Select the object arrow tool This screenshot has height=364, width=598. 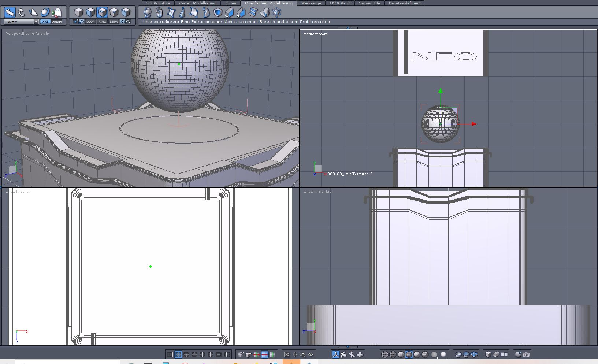pos(10,12)
